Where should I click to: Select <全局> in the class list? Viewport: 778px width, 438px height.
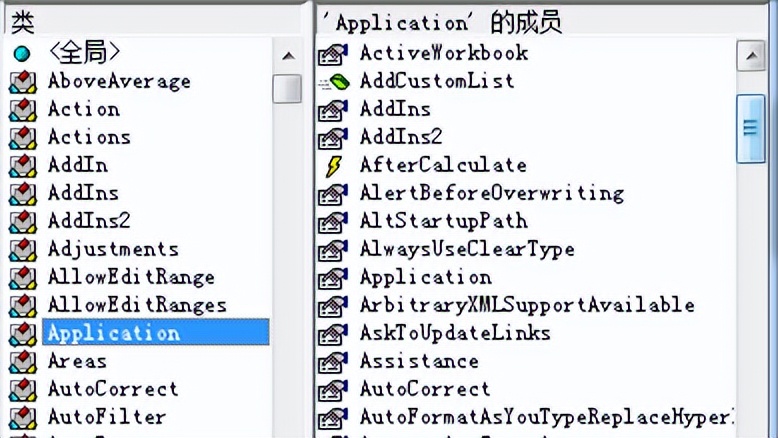84,52
